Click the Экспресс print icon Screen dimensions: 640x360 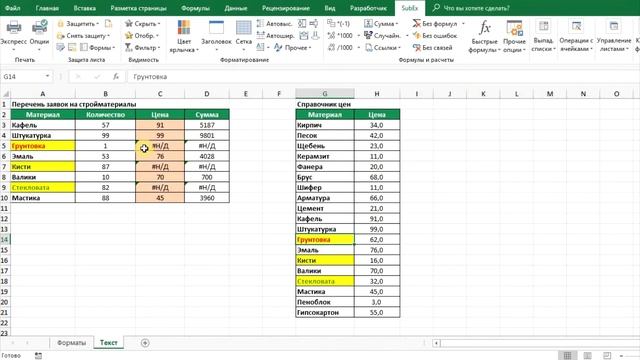[x=13, y=28]
